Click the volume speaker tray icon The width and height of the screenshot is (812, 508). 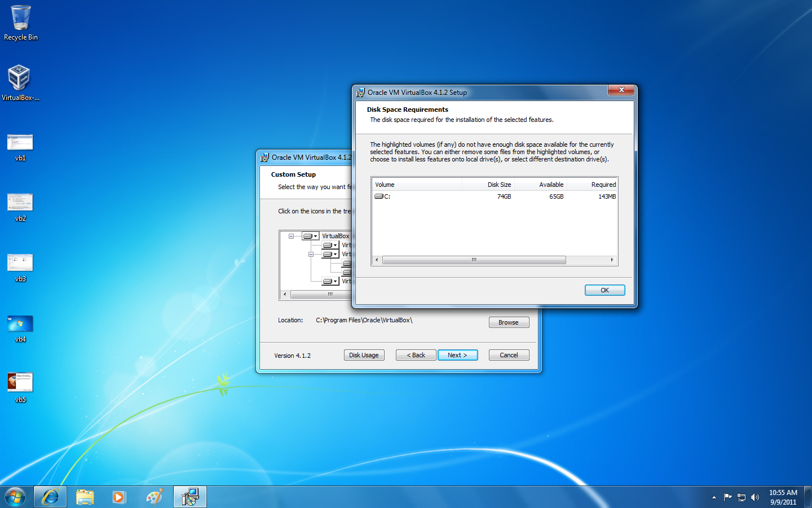pos(755,497)
